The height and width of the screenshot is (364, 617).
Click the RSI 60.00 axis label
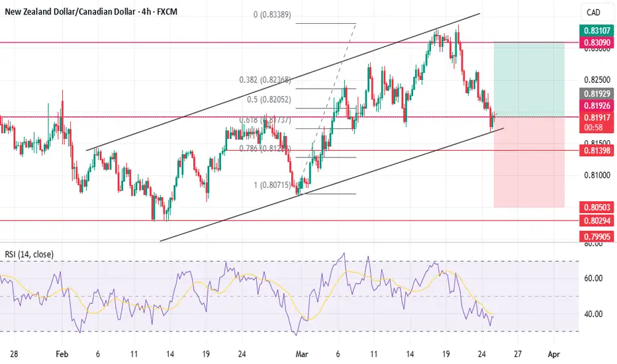(593, 278)
